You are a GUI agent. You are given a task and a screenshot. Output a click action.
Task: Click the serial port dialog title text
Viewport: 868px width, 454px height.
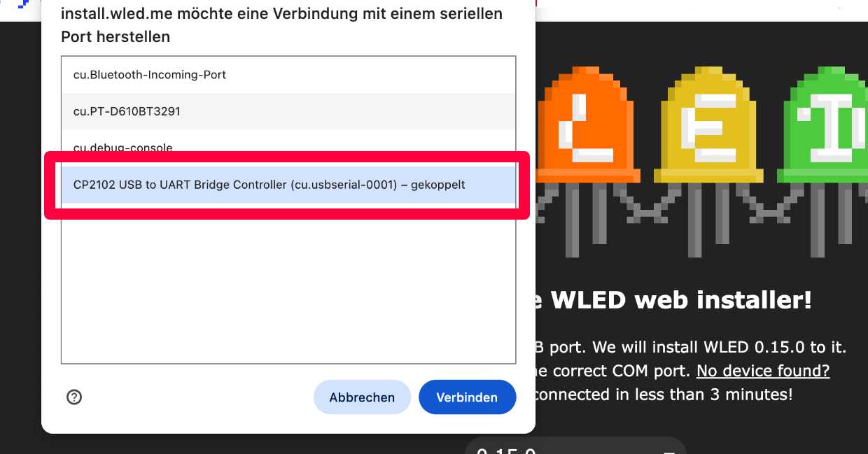pyautogui.click(x=281, y=25)
